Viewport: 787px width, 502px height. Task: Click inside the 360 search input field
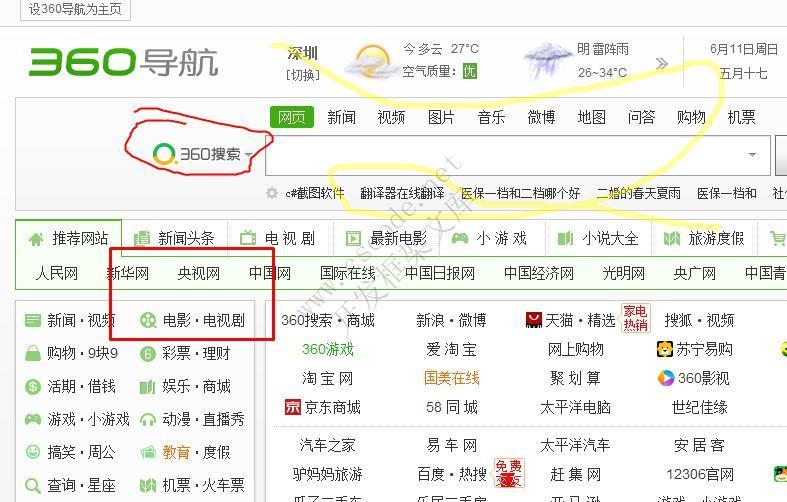(500, 156)
